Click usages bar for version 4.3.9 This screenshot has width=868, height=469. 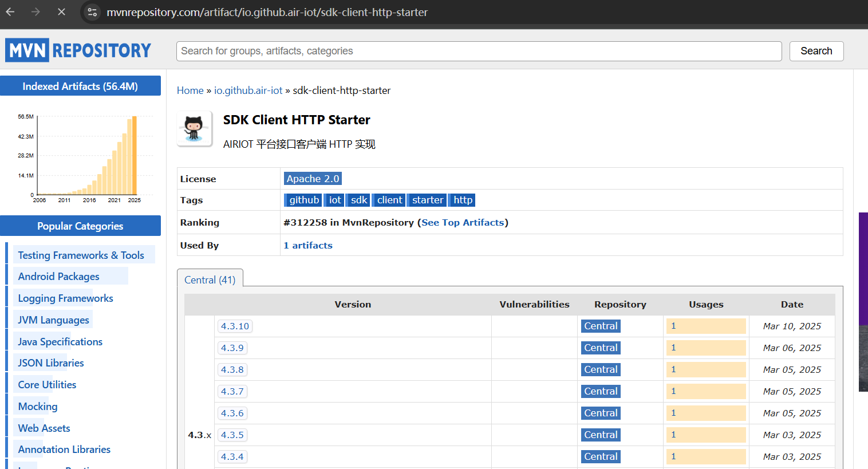tap(706, 348)
